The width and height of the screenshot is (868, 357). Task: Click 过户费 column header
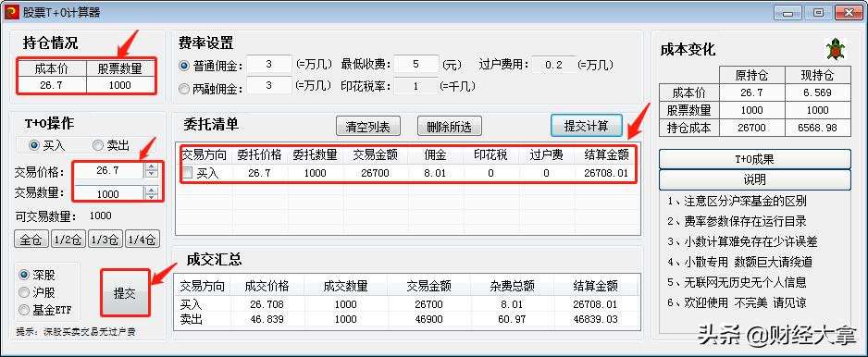[x=546, y=155]
